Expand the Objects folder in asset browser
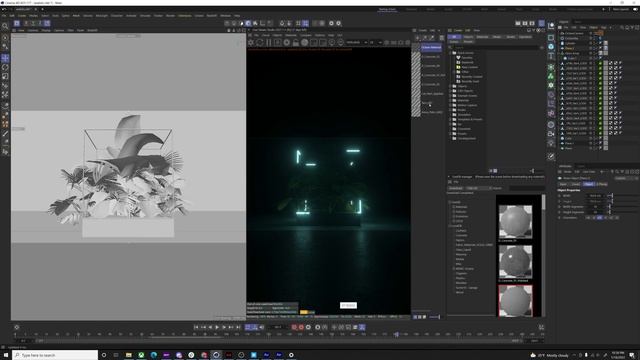 451,86
